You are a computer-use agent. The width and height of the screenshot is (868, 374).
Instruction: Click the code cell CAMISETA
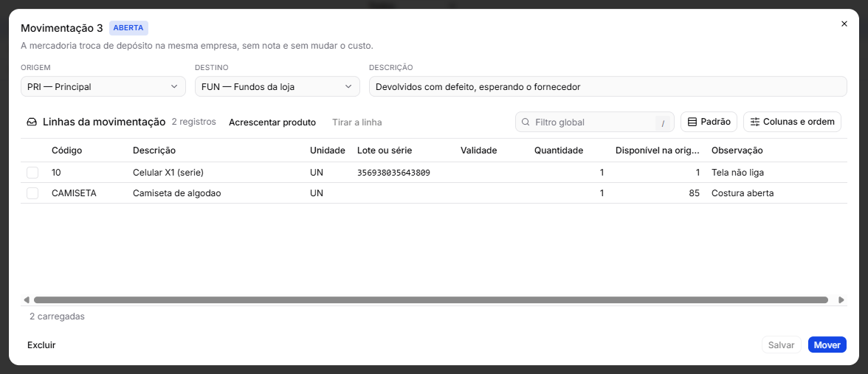coord(74,193)
